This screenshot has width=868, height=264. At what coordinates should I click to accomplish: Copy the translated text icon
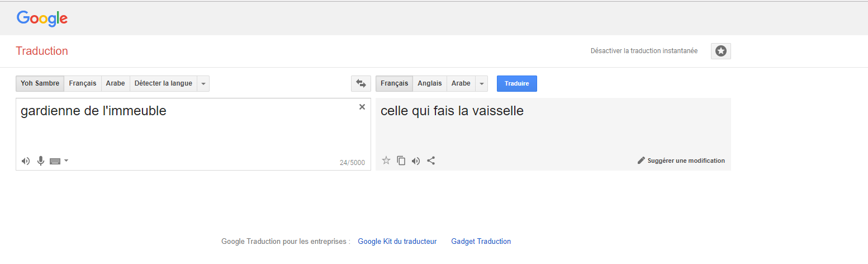coord(401,161)
